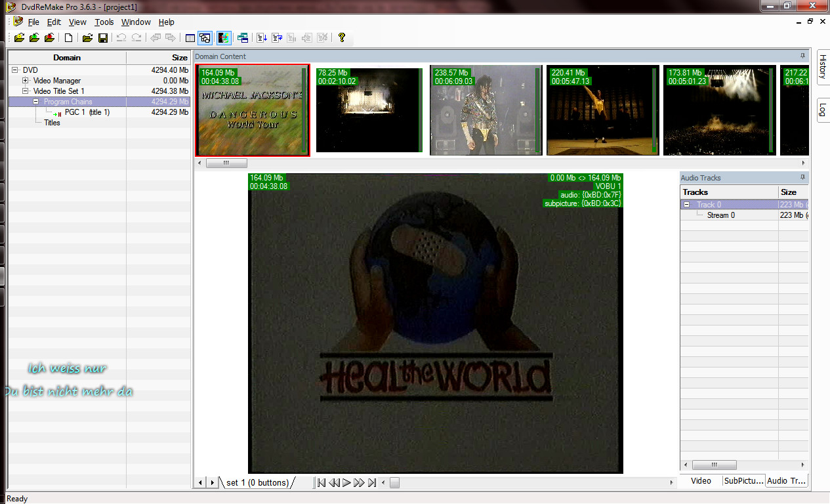Image resolution: width=830 pixels, height=504 pixels.
Task: Click the DvdReMake app icon beside File menu
Action: 18,22
